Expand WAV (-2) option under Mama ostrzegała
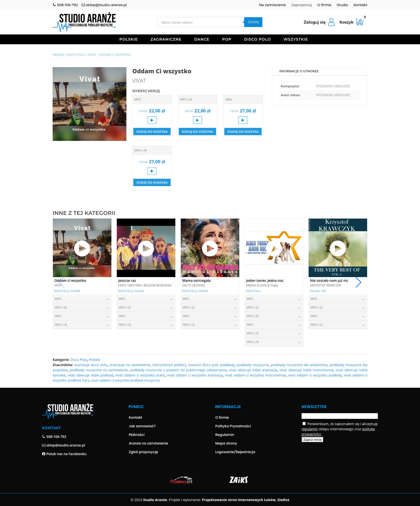The height and width of the screenshot is (506, 420). coord(210,325)
